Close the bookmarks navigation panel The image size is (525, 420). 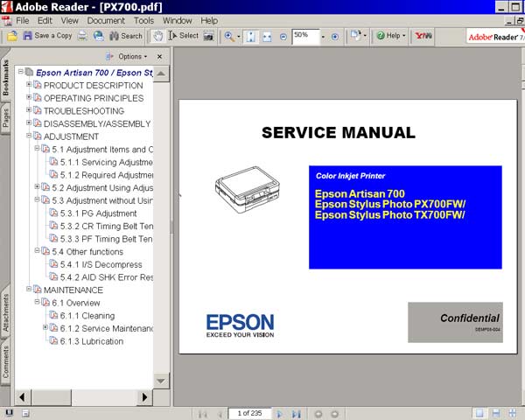[160, 56]
